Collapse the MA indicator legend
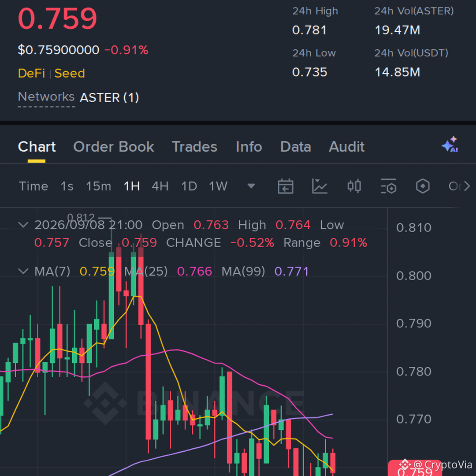This screenshot has height=476, width=476. click(23, 271)
